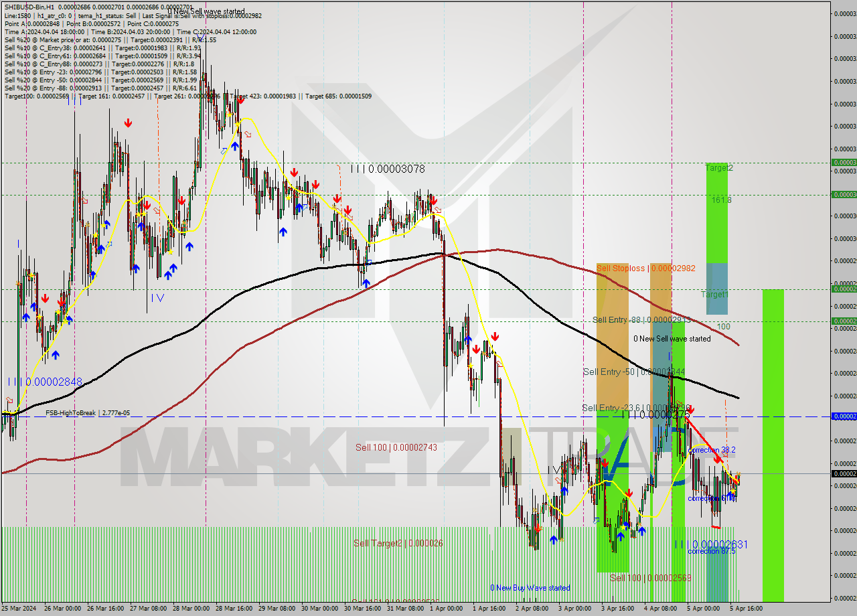Click the Sell %10 @ C_Entry88 line
The height and width of the screenshot is (616, 857).
pos(99,64)
